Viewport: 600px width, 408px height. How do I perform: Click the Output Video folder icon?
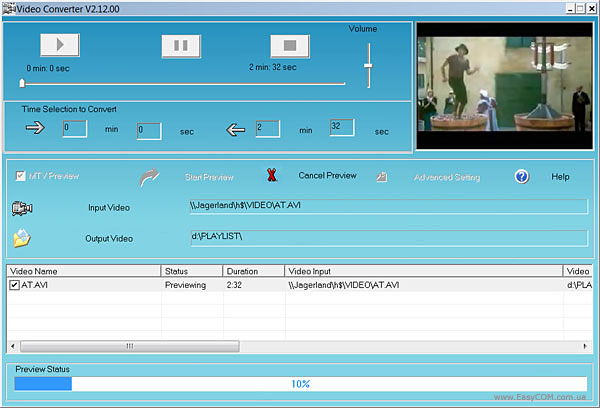(22, 238)
